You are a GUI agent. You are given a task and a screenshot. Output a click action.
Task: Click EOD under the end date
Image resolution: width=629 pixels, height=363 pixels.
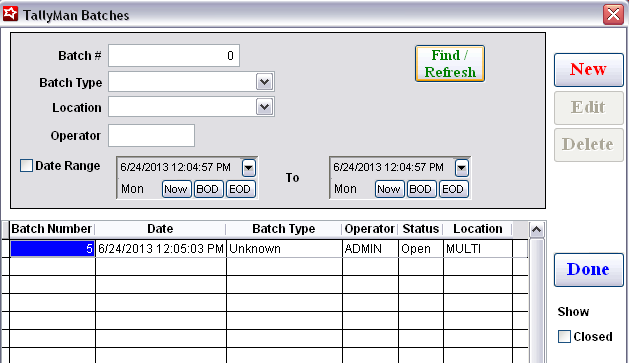454,189
